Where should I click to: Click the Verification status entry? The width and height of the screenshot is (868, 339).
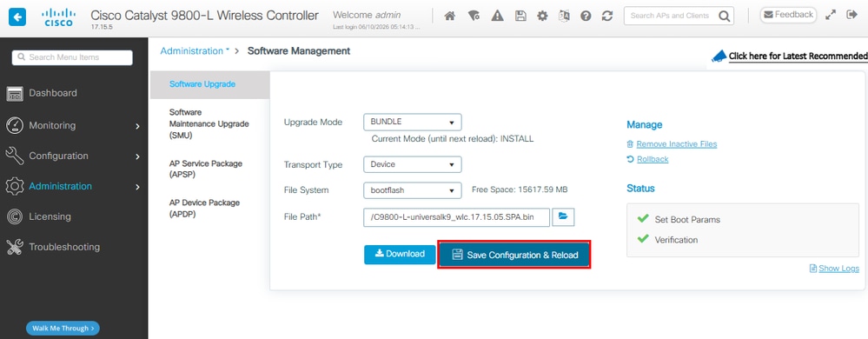[676, 240]
